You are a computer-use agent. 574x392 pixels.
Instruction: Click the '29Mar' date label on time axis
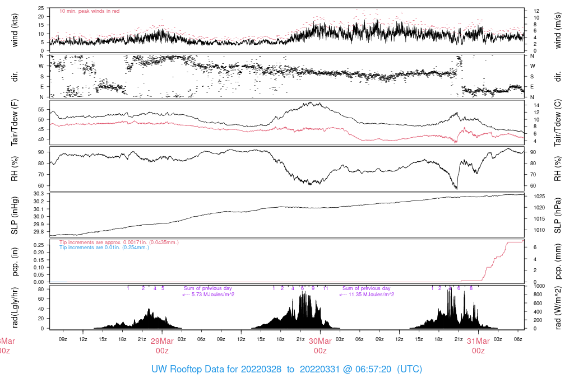162,341
